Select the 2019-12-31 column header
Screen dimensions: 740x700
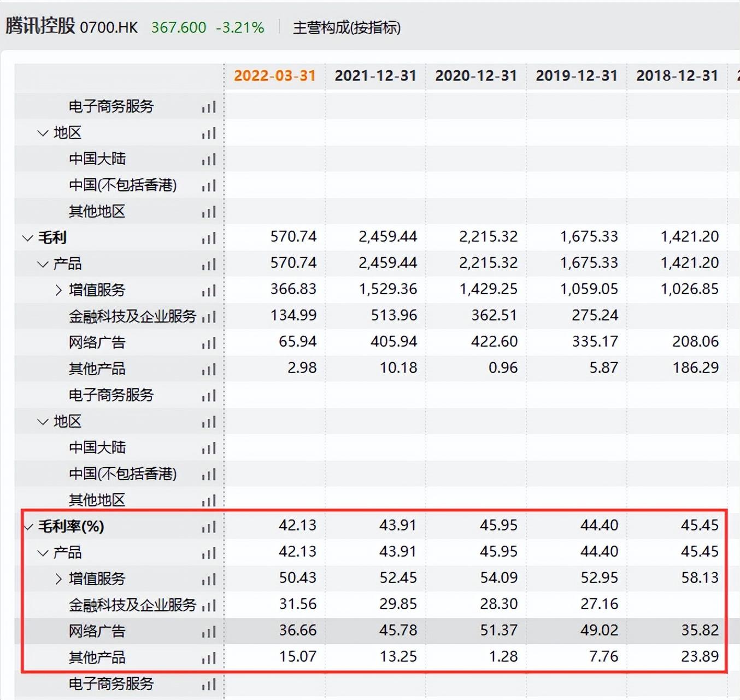coord(577,75)
